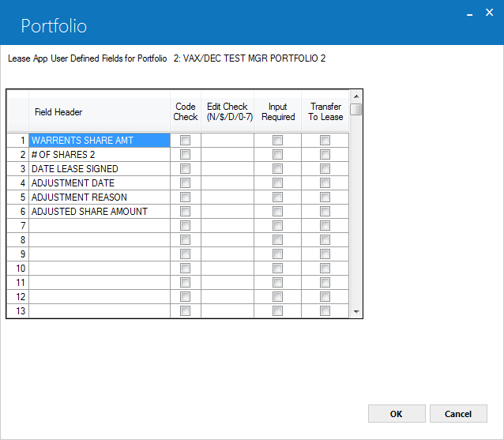Check Code Check for WARRENTS SHARE AMT
Viewport: 504px width, 440px height.
[185, 140]
